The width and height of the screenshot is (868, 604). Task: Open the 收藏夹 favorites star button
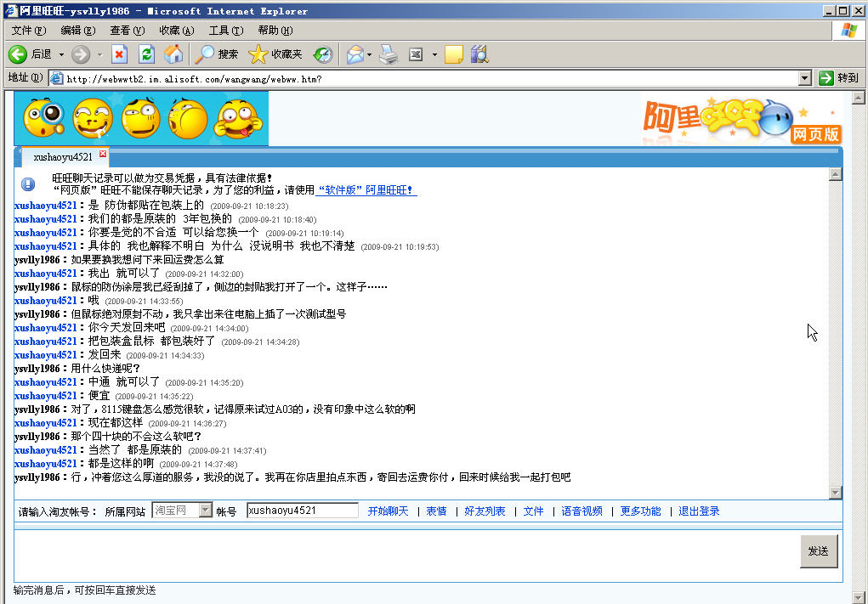pyautogui.click(x=275, y=54)
